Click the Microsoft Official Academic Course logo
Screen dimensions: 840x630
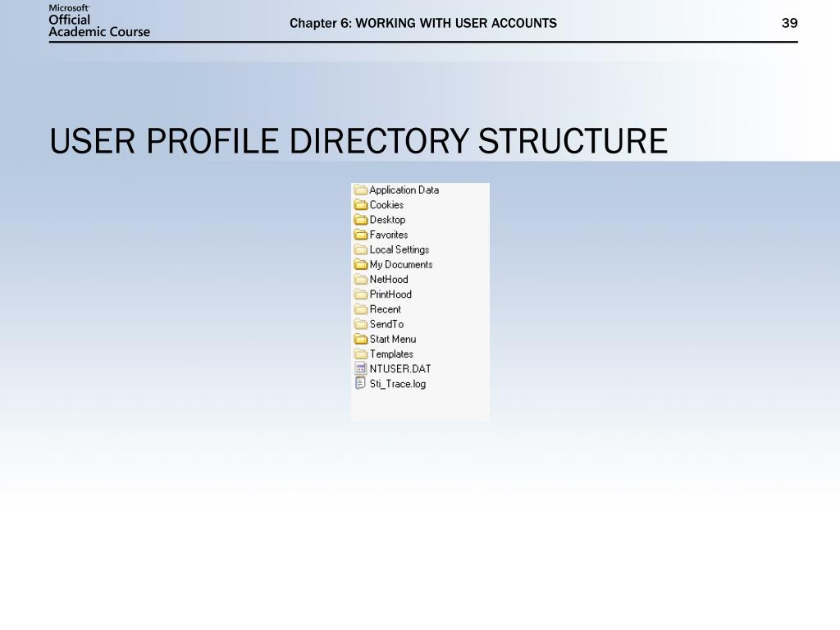click(99, 21)
